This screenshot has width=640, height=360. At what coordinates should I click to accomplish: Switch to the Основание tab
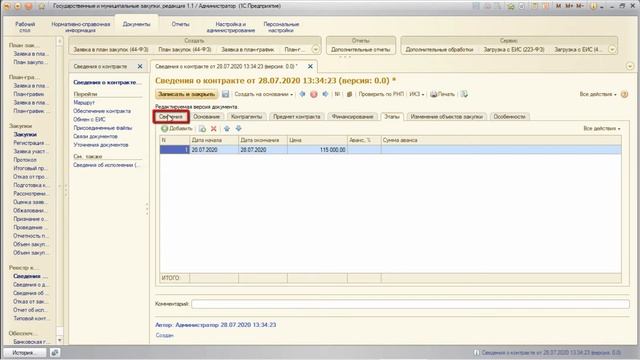pyautogui.click(x=207, y=117)
